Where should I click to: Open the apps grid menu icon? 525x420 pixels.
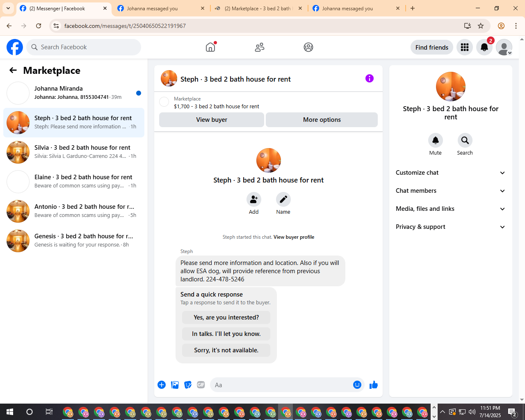[465, 47]
